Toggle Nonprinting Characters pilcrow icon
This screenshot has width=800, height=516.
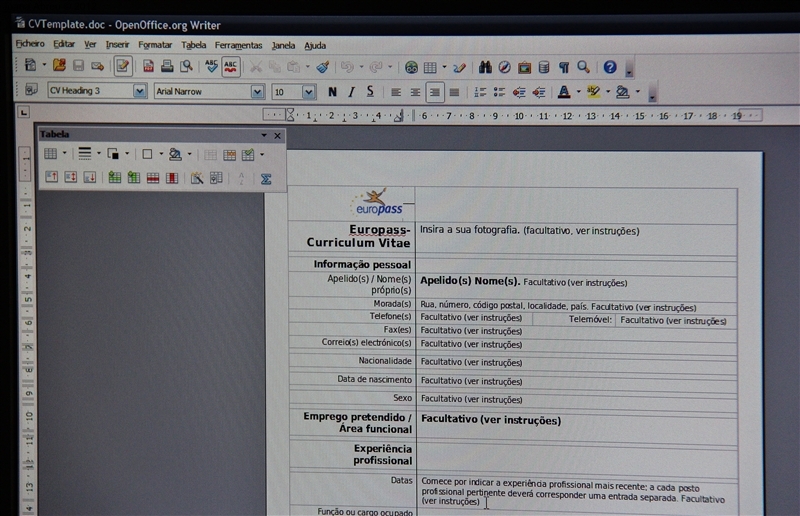point(564,67)
